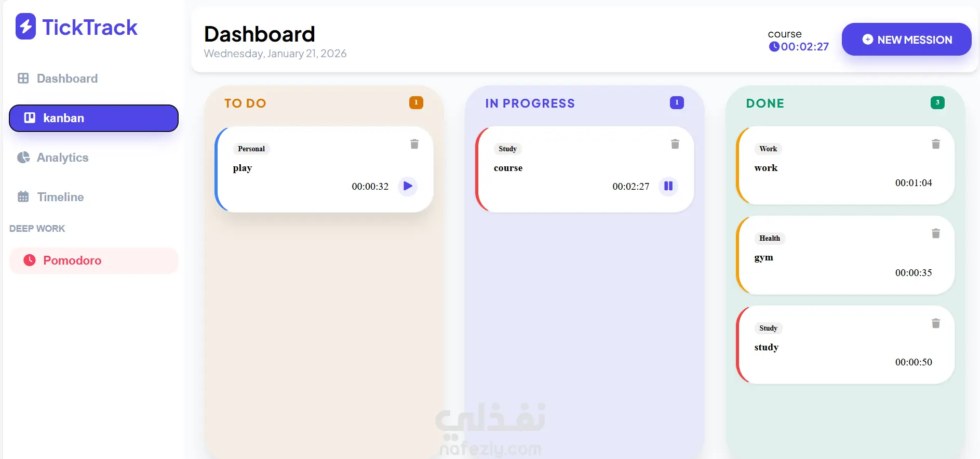Delete the 'play' task with trash icon
This screenshot has width=980, height=459.
coord(414,144)
